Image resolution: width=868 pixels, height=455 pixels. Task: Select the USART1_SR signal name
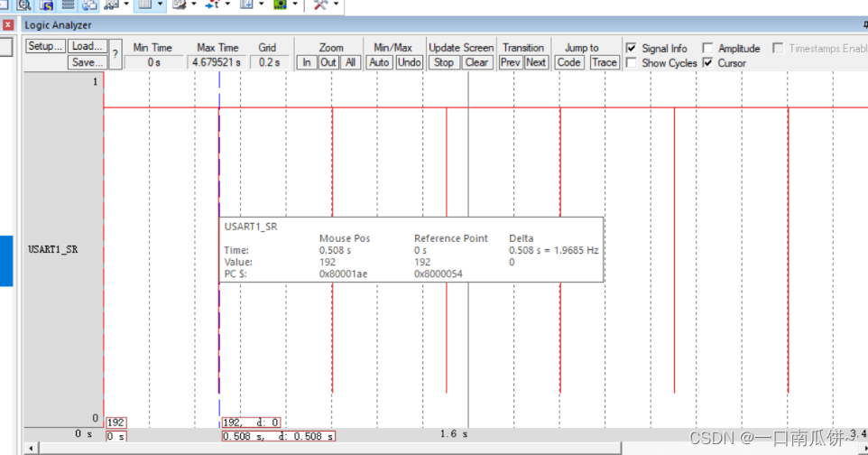click(x=53, y=249)
